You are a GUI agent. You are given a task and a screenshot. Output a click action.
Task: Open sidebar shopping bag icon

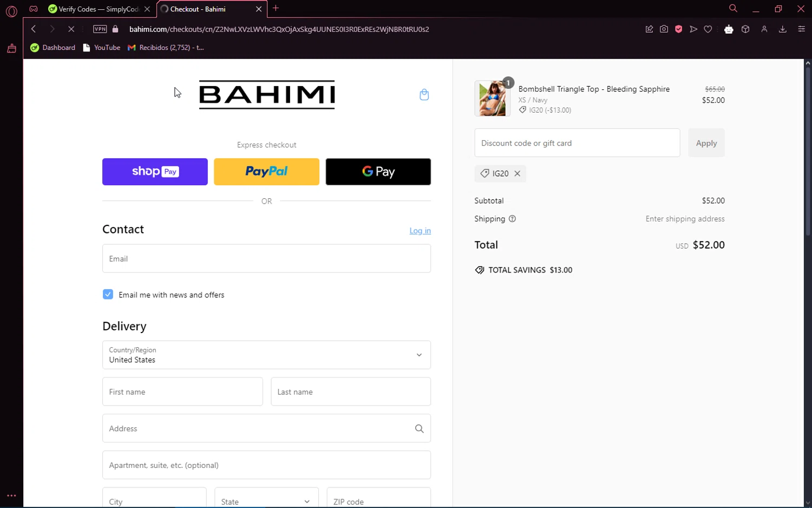click(11, 49)
